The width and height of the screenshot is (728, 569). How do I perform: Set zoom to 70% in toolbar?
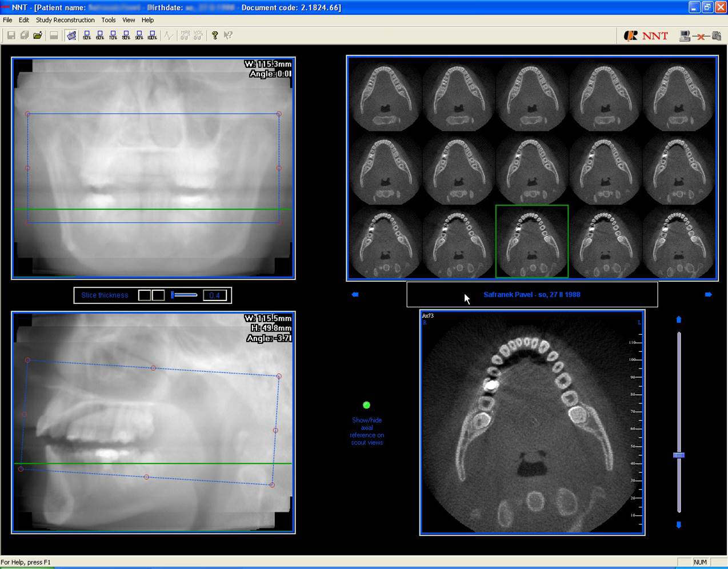[113, 35]
